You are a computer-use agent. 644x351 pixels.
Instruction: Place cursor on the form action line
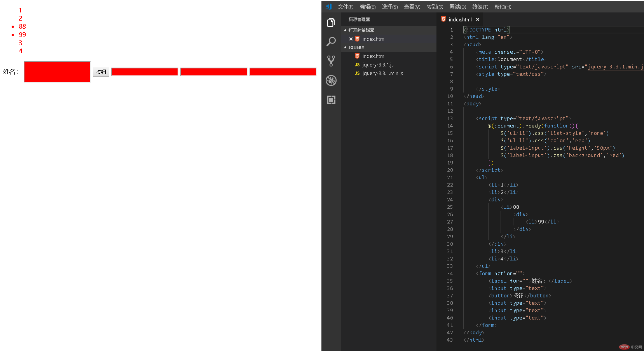(x=500, y=273)
